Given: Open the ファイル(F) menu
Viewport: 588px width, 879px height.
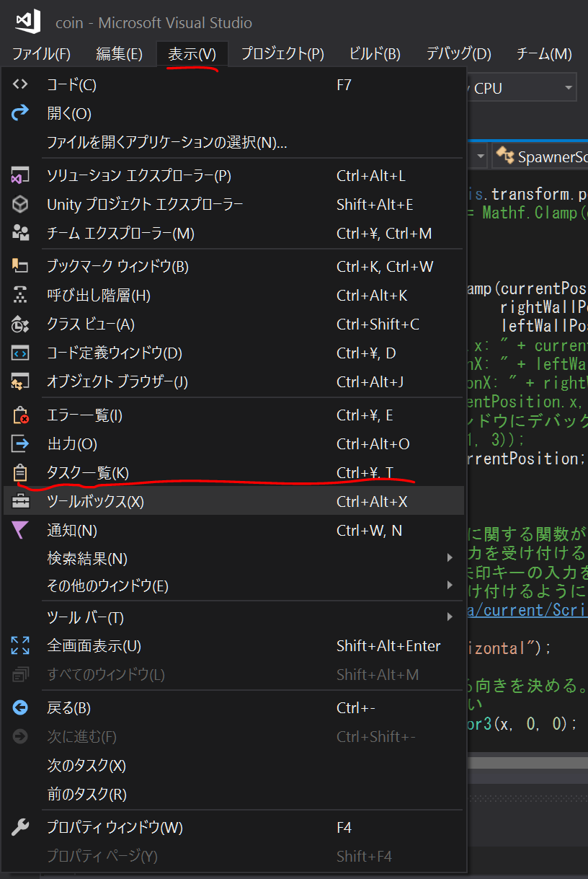Looking at the screenshot, I should click(41, 53).
